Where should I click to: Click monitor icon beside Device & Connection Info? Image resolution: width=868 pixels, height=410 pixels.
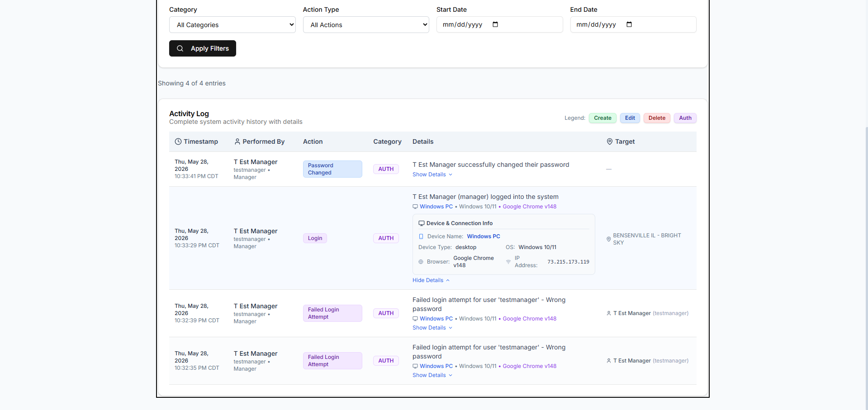[422, 223]
